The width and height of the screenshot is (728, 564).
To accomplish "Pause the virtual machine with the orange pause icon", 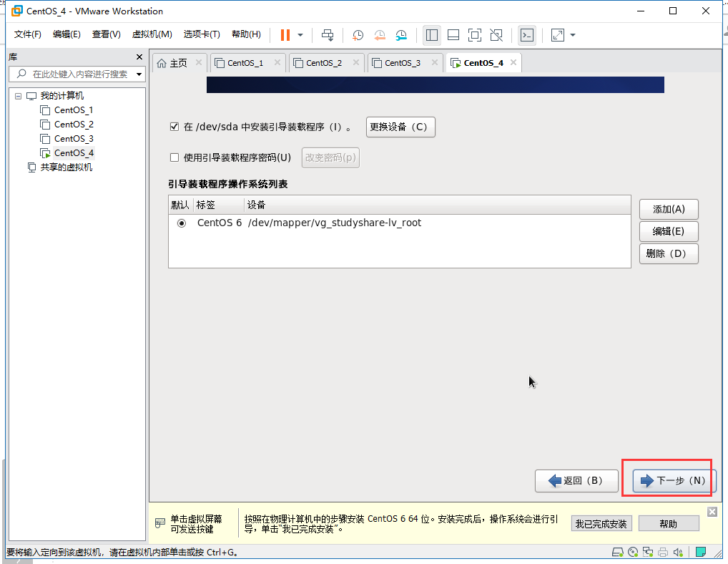I will [285, 35].
